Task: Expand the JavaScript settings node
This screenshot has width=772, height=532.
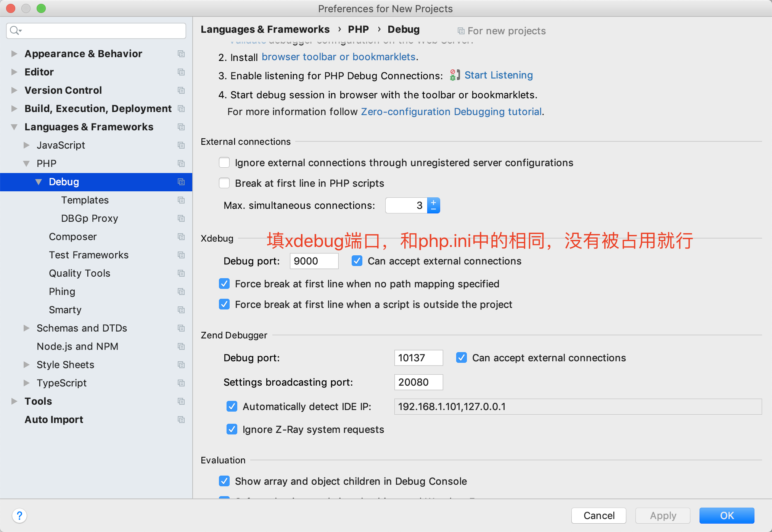Action: point(26,145)
